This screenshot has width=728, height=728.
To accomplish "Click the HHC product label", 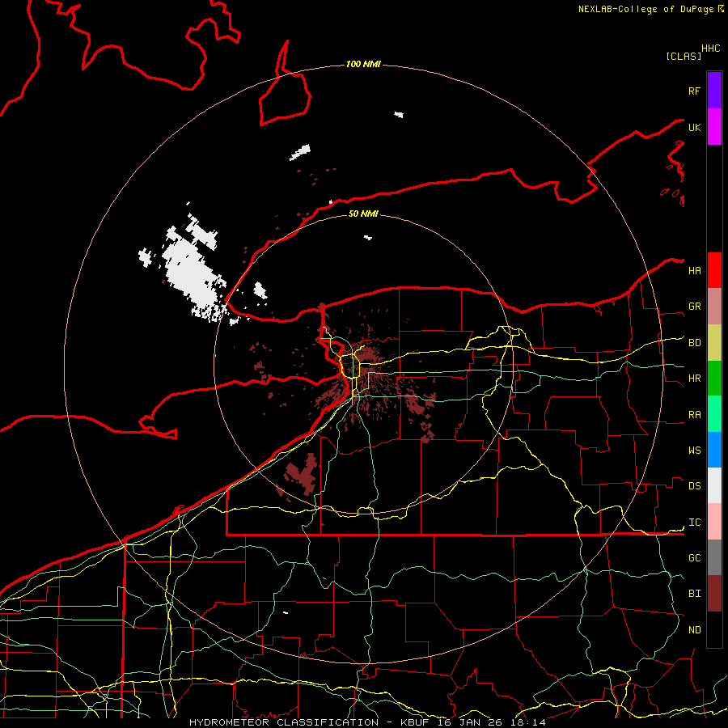I will 711,49.
